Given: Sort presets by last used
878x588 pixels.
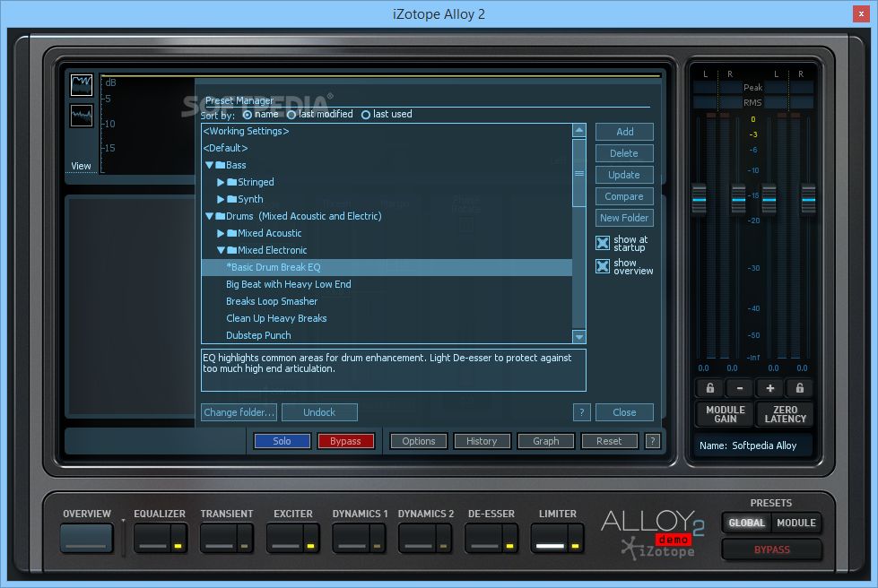Looking at the screenshot, I should coord(366,115).
